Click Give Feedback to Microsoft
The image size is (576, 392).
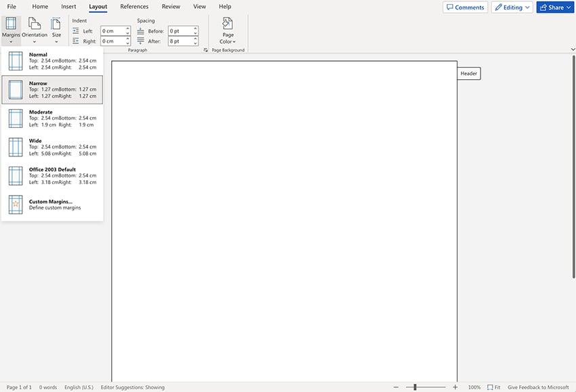tap(538, 387)
